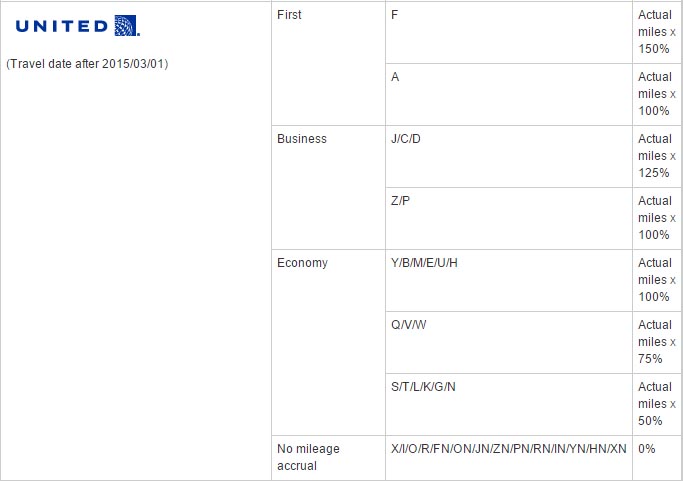Click the Actual miles x 75% cell

657,342
